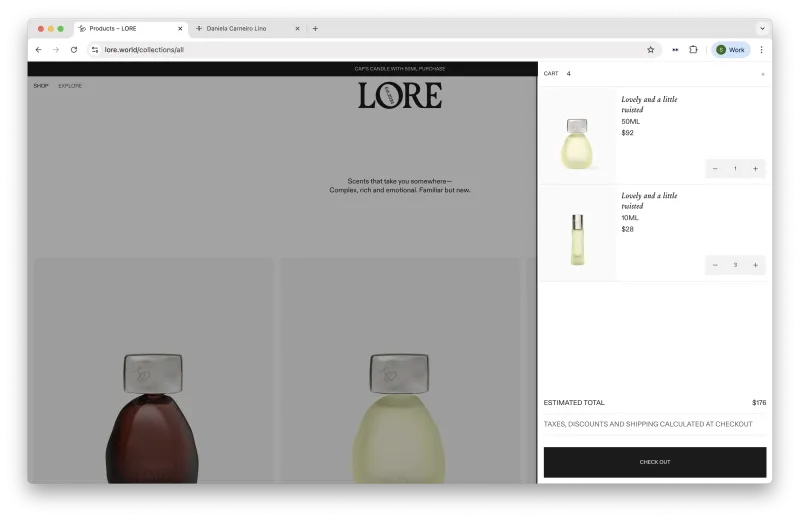The width and height of the screenshot is (800, 520).
Task: Open the 50ML 'Lovely and a little twisted' title
Action: point(649,104)
